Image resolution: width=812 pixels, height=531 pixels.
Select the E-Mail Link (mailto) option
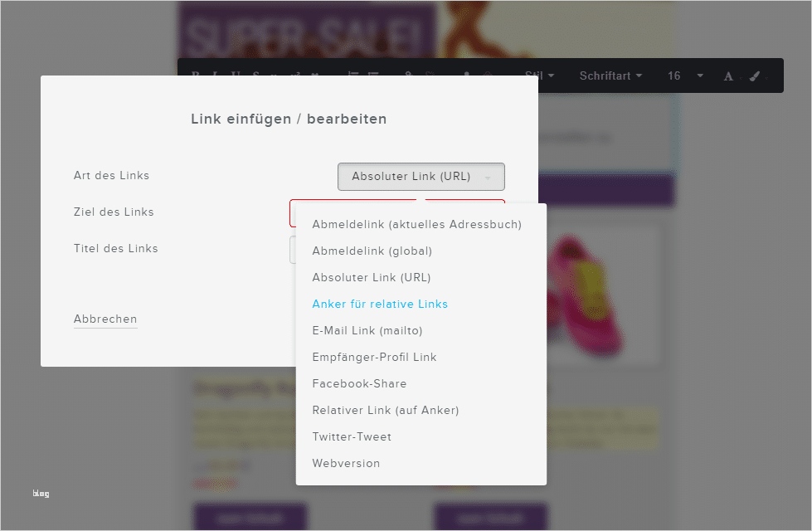[367, 330]
